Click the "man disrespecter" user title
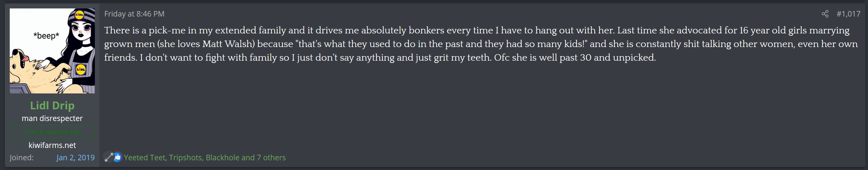This screenshot has height=170, width=868. [x=52, y=118]
